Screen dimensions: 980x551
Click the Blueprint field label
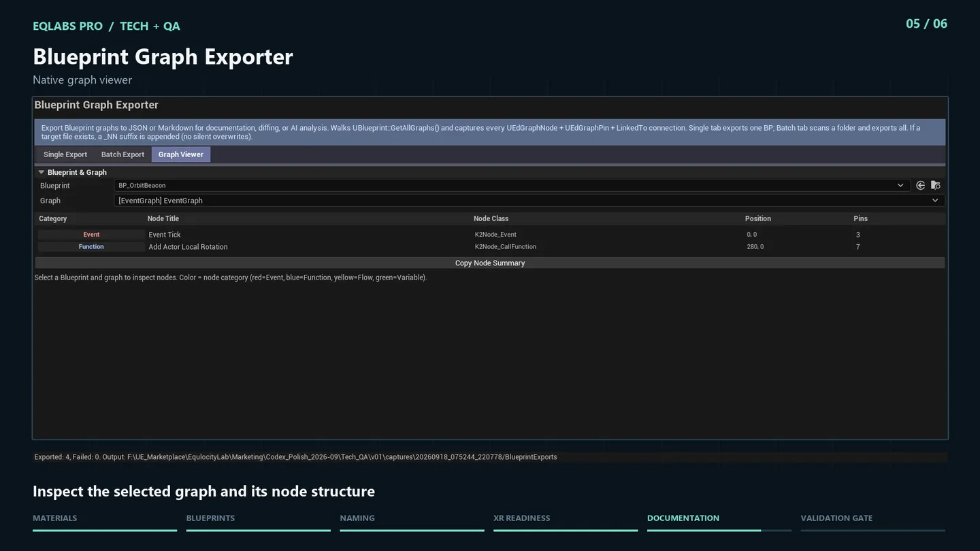pyautogui.click(x=55, y=186)
